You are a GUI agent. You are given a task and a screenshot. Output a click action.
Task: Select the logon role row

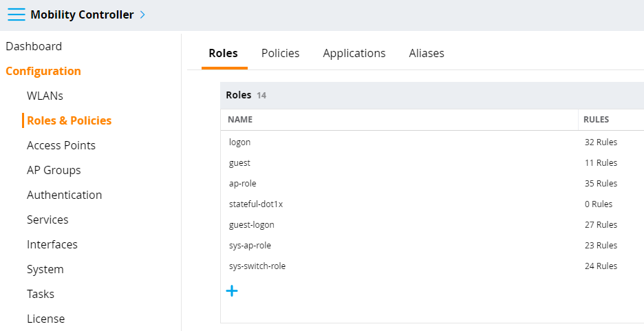(432, 142)
